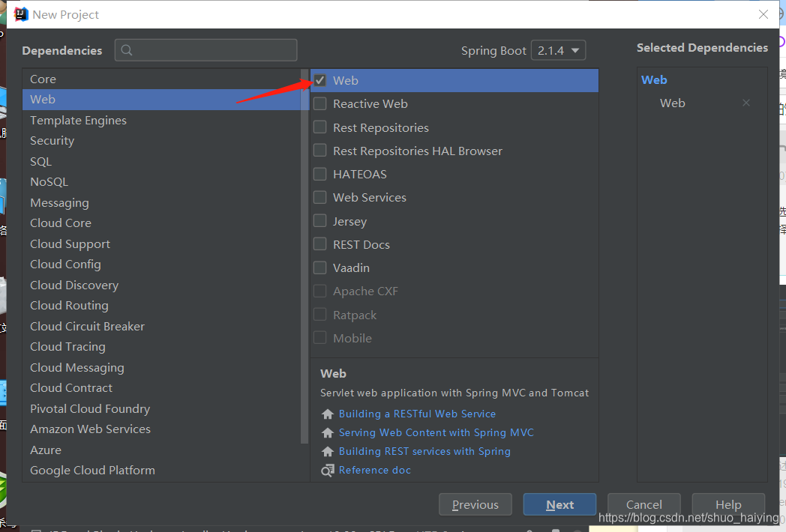Remove Web from Selected Dependencies via x icon
The height and width of the screenshot is (532, 786).
(x=746, y=103)
